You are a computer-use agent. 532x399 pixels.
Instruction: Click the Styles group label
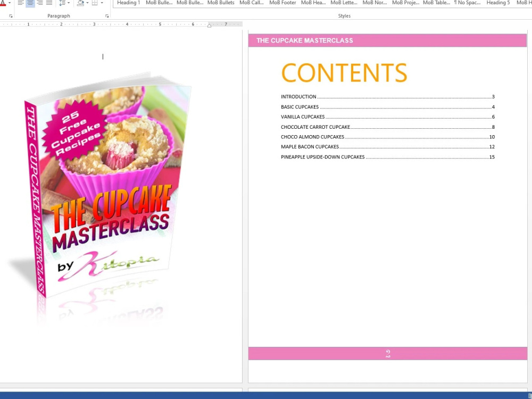(x=344, y=16)
